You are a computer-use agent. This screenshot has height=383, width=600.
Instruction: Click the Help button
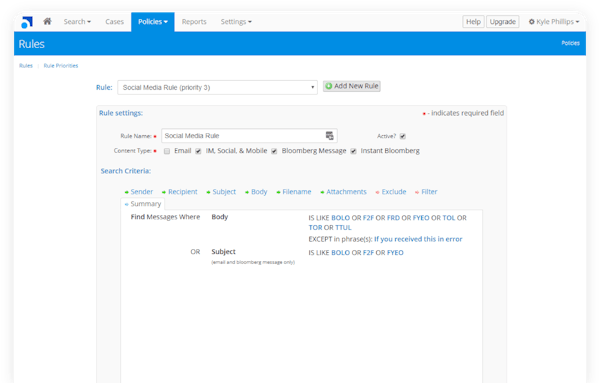point(473,22)
